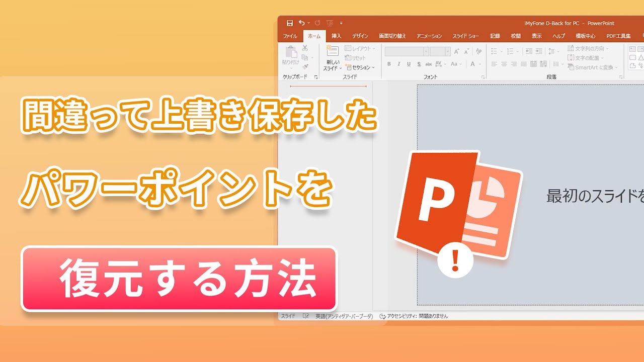Click the Center alignment icon
The width and height of the screenshot is (644, 362).
tap(504, 64)
